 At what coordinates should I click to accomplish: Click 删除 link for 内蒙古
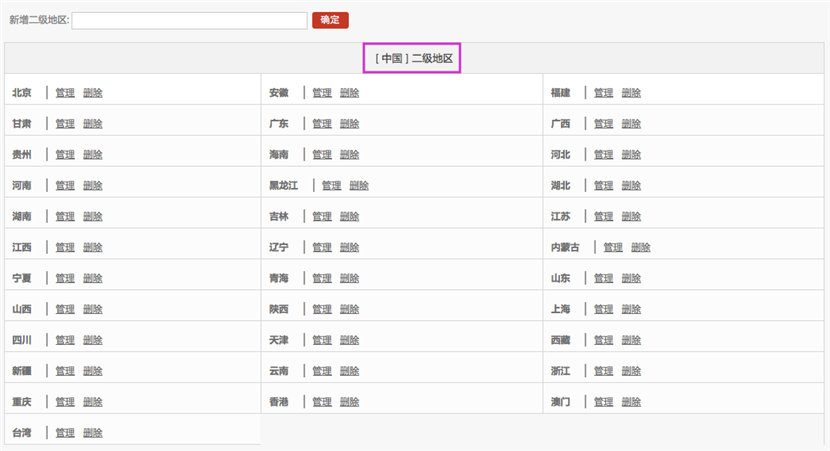coord(640,247)
